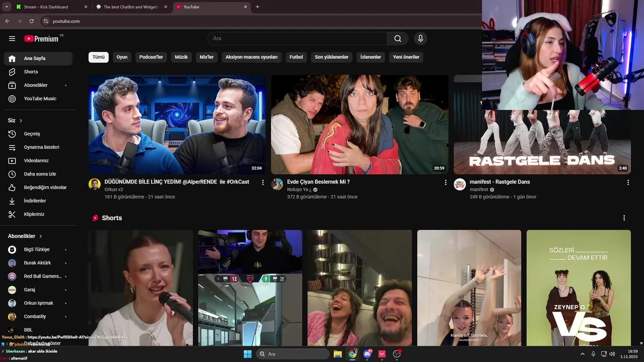Select Son yüklenenler chip
The image size is (644, 362).
point(332,57)
